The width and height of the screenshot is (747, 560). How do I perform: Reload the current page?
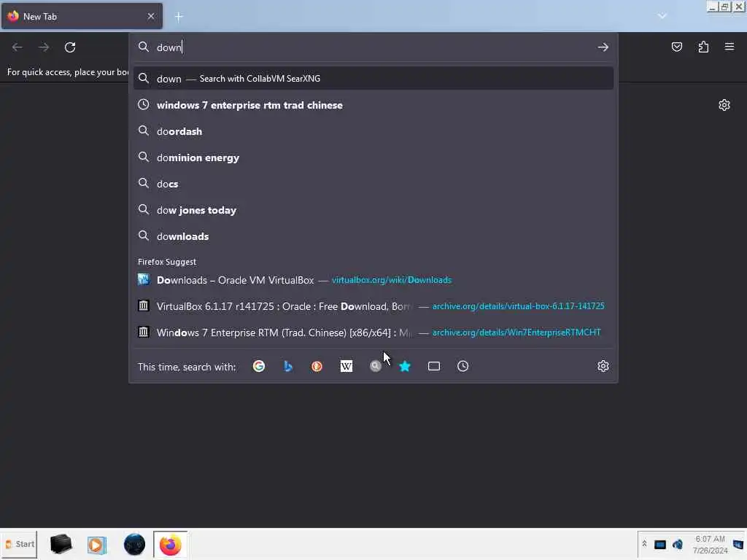pos(70,47)
